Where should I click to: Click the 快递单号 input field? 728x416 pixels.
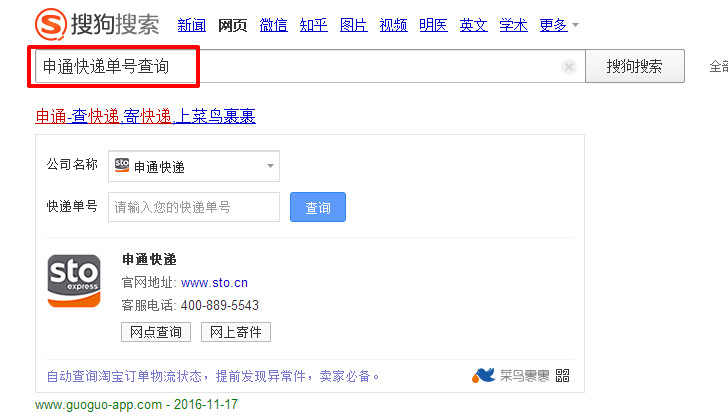coord(194,207)
